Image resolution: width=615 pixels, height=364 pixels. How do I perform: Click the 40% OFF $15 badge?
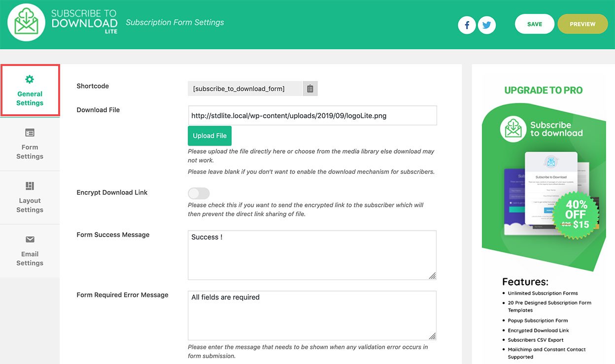[x=576, y=214]
